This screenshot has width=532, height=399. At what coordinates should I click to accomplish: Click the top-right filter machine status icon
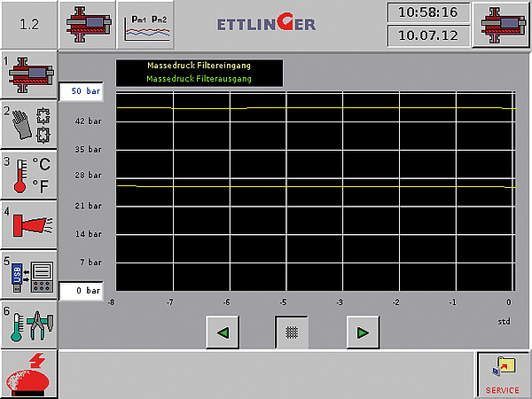point(502,24)
